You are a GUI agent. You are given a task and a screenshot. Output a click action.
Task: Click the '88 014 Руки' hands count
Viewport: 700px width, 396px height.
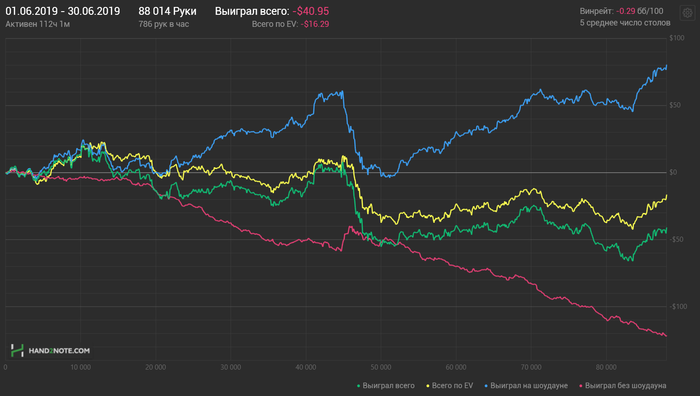coord(167,11)
